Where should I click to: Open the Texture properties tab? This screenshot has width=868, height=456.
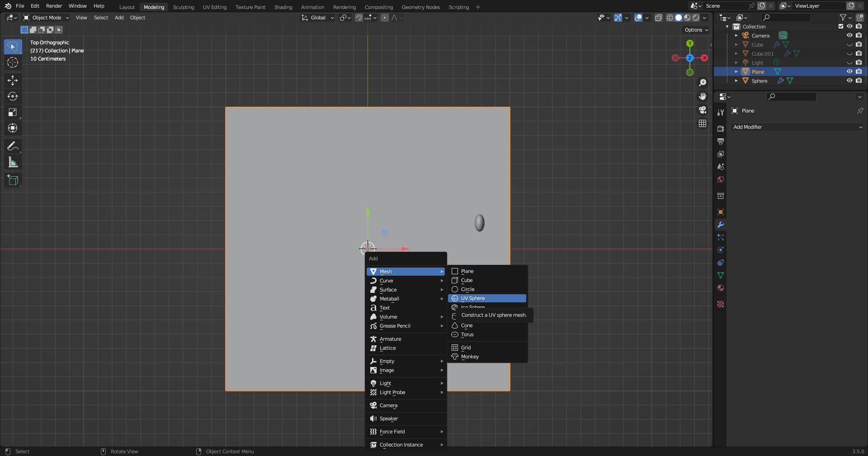pos(721,304)
